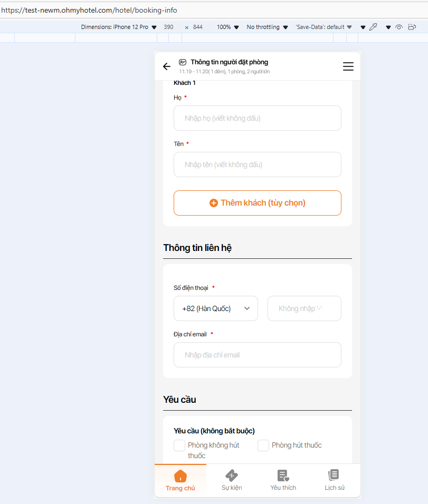Image resolution: width=428 pixels, height=504 pixels.
Task: Click the Họ last name input field
Action: [x=258, y=118]
